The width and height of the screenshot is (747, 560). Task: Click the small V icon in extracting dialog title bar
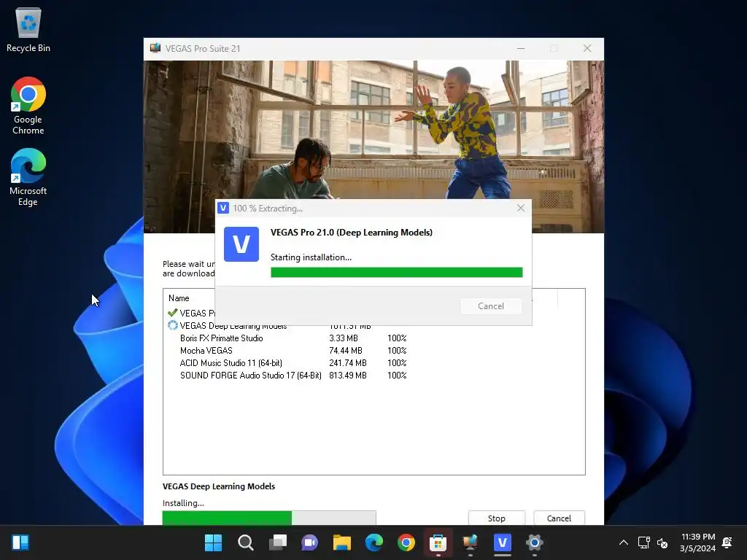click(223, 208)
